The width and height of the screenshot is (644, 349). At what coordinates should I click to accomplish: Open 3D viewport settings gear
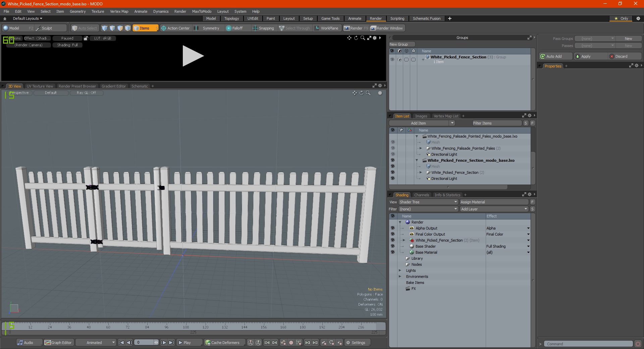[380, 93]
